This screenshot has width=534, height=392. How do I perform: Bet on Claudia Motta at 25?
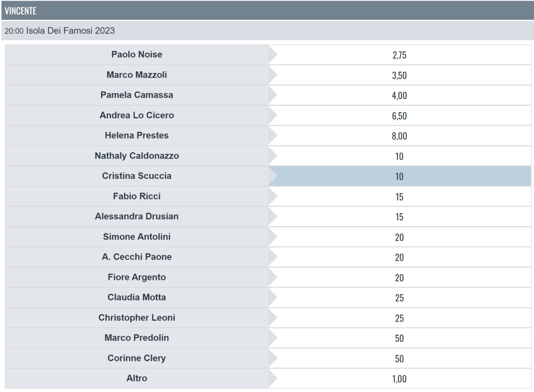[x=399, y=298]
